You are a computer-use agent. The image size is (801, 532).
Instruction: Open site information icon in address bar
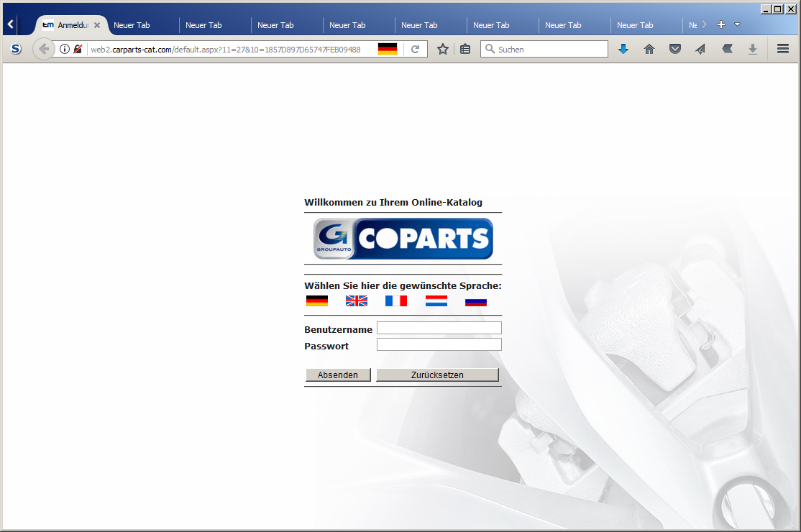click(65, 49)
